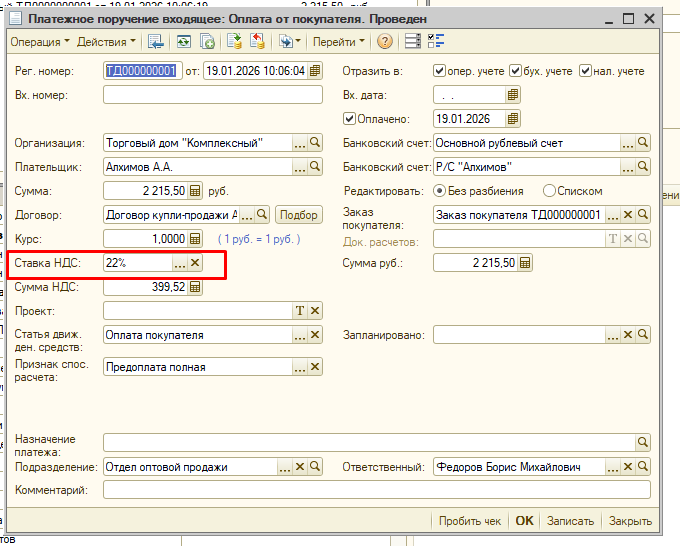This screenshot has width=680, height=546.
Task: Click the document structure toolbar icon
Action: [x=412, y=42]
